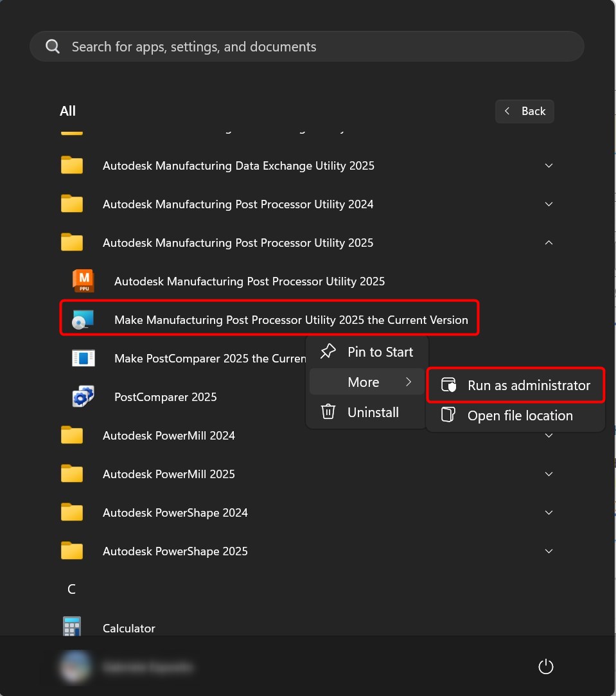Click the Autodesk PowerMill 2025 folder icon
This screenshot has height=696, width=616.
click(72, 474)
